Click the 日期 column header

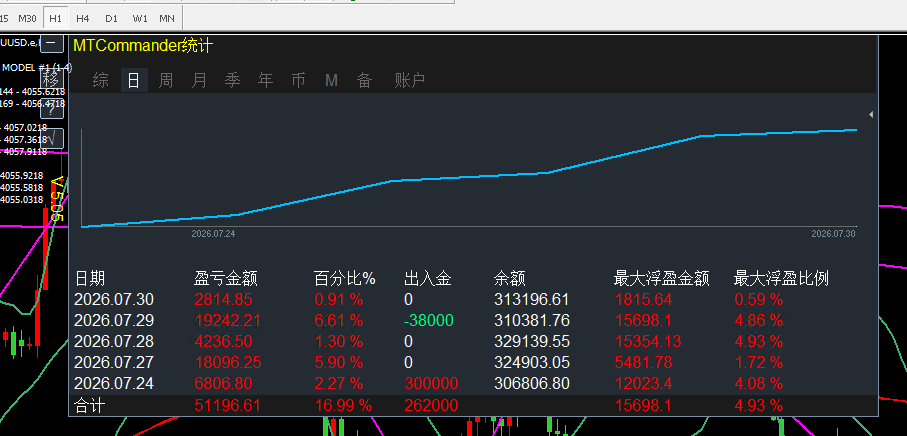point(90,279)
